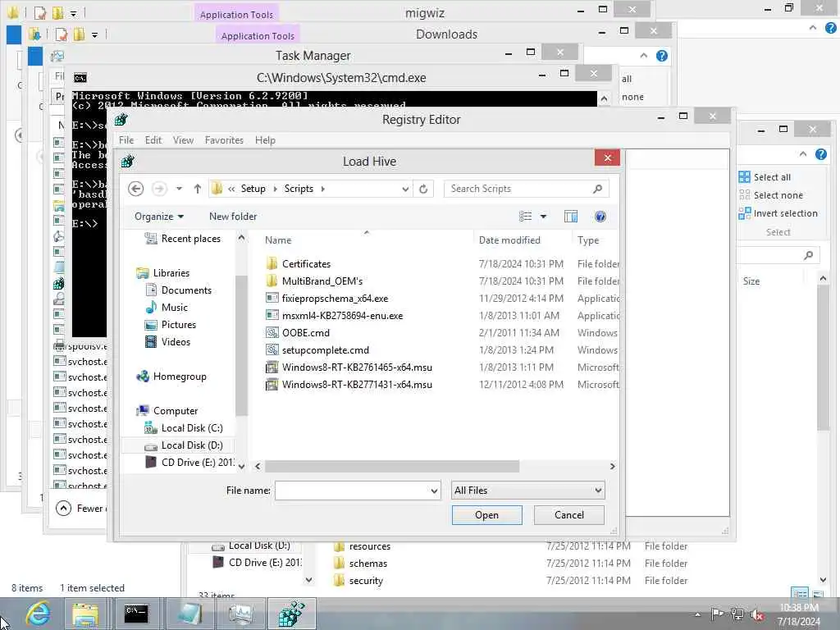Viewport: 840px width, 630px height.
Task: Open Registry Editor Edit menu
Action: (x=153, y=139)
